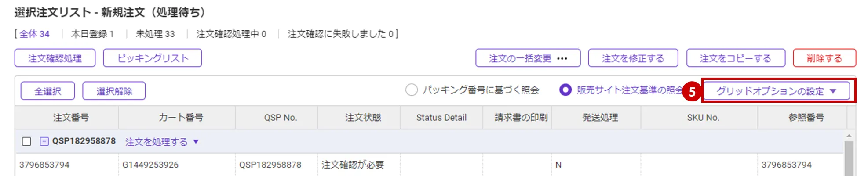Viewport: 868px width, 176px height.
Task: Open 注文の一括変更 ellipsis menu
Action: coord(562,58)
